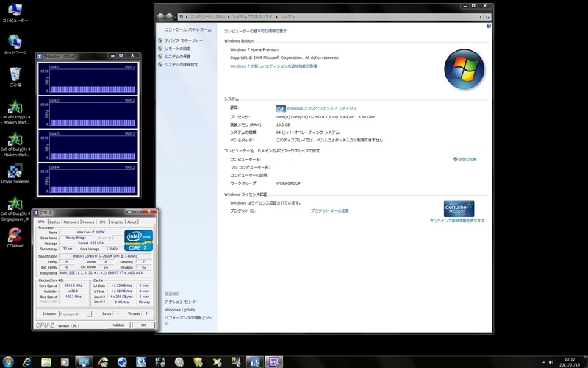Click the Core Voltage 1.304 V value
The height and width of the screenshot is (368, 588).
pos(112,249)
